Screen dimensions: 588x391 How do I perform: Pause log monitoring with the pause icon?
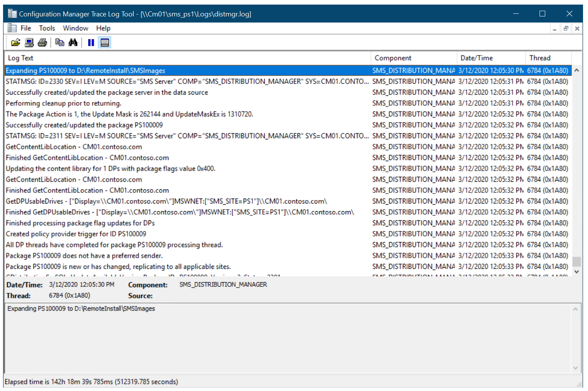pos(91,42)
